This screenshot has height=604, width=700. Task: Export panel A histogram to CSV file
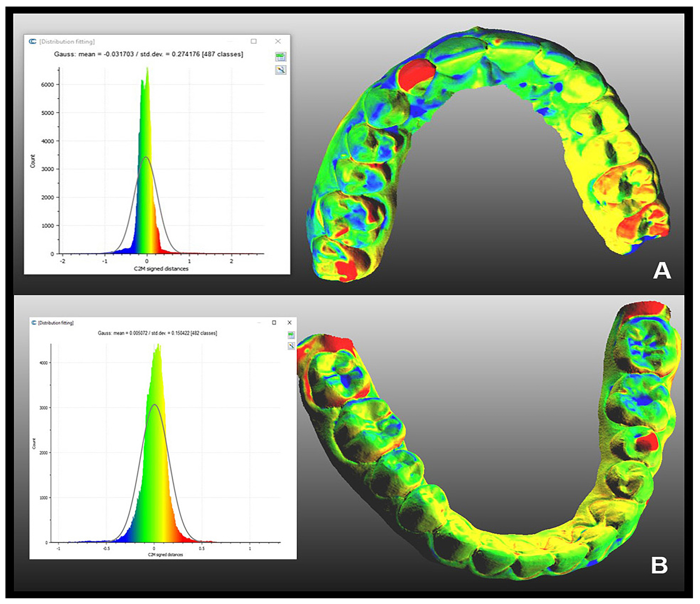click(280, 56)
